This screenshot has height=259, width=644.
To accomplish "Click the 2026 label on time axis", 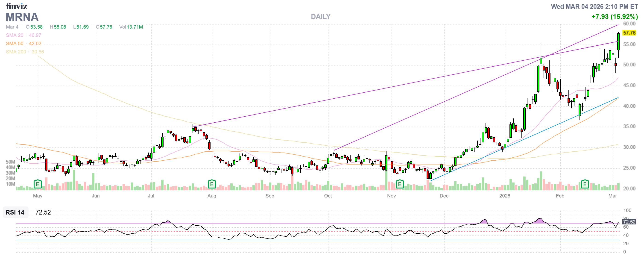I will pos(504,196).
